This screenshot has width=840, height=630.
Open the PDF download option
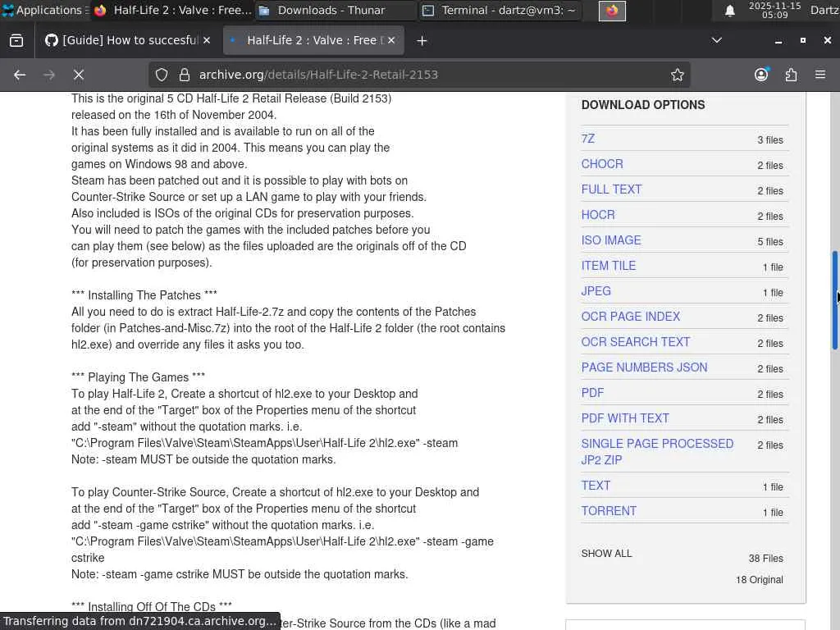click(x=592, y=393)
